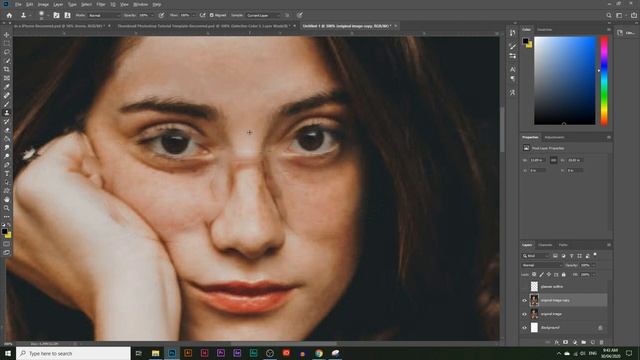
Task: Hide the Background layer
Action: pyautogui.click(x=524, y=328)
